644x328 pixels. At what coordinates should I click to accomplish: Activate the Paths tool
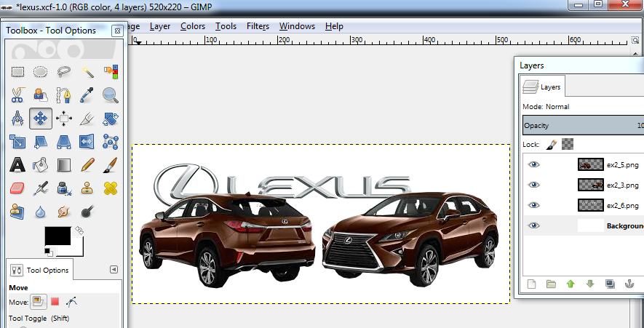point(64,95)
